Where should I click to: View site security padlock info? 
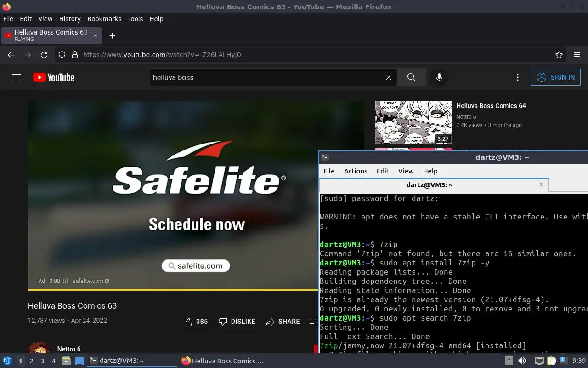[x=75, y=55]
